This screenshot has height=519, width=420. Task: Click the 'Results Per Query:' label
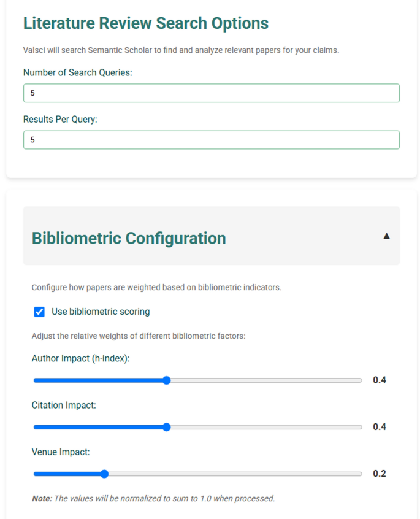point(60,119)
